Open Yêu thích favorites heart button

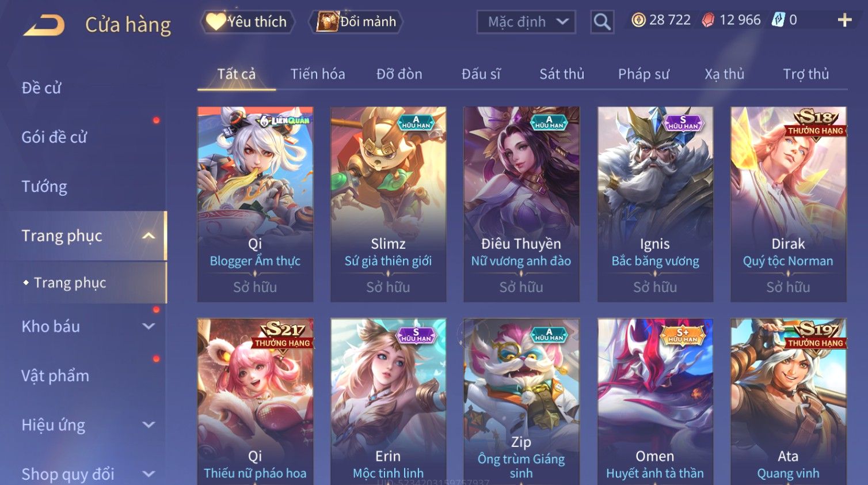tap(248, 22)
